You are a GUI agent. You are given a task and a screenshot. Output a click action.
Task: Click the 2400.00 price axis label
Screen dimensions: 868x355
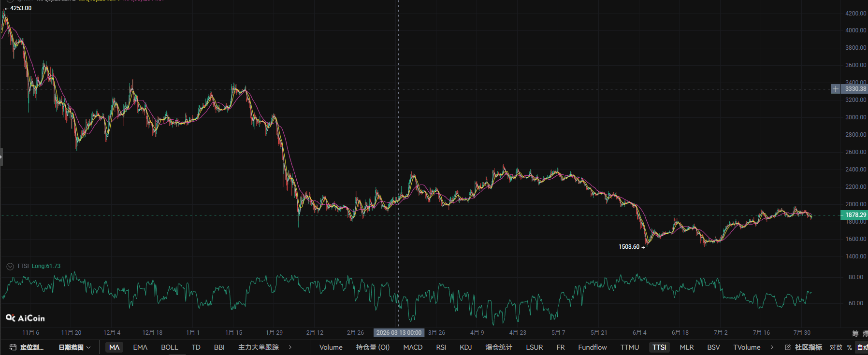click(x=855, y=170)
